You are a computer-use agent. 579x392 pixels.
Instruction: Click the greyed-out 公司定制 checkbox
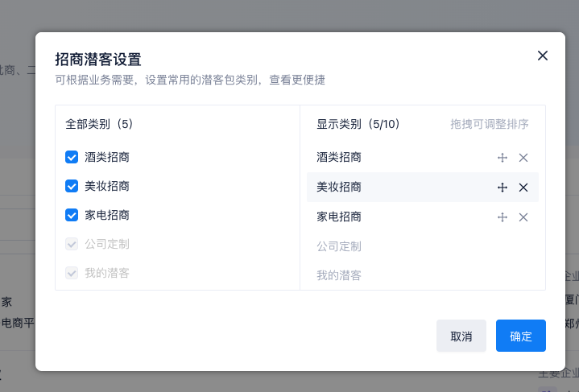(x=72, y=244)
